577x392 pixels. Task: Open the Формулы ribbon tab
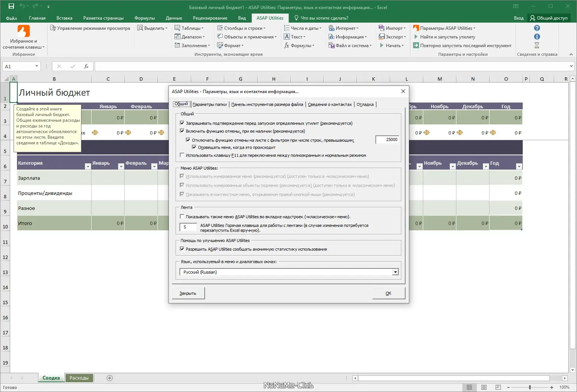coord(145,18)
